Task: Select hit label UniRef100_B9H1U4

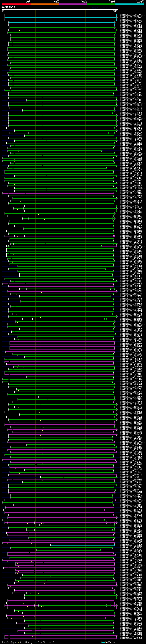Action: coord(131,32)
